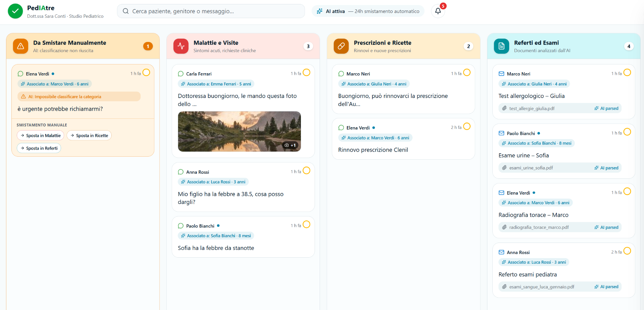Select text 'è urgente potrebbe richiamarmi?'
Screen dimensions: 644x310
60,109
